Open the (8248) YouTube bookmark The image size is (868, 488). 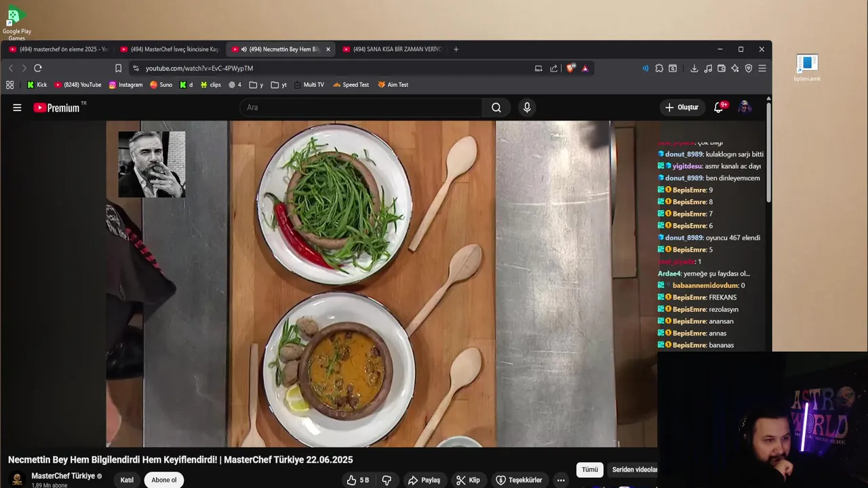pyautogui.click(x=78, y=85)
